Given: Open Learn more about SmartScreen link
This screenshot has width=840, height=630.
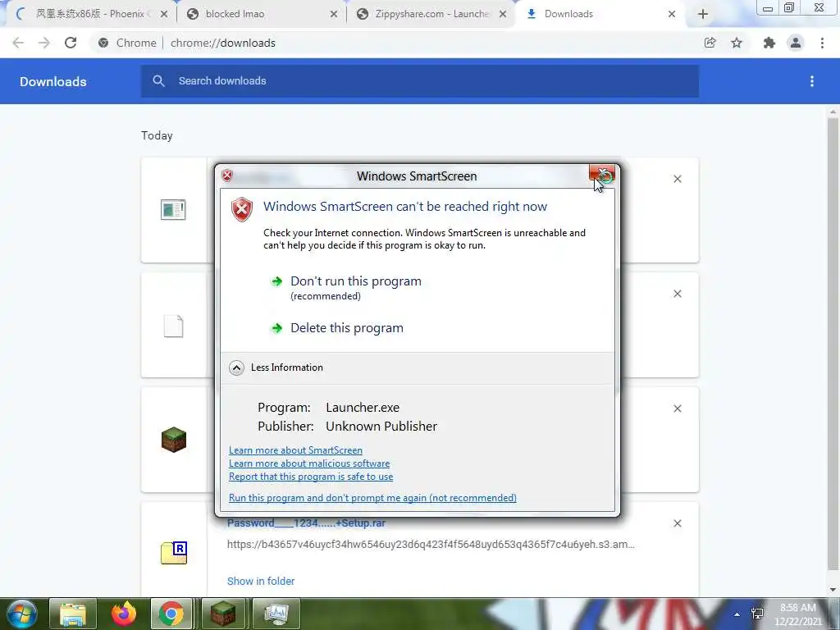Looking at the screenshot, I should (x=295, y=450).
